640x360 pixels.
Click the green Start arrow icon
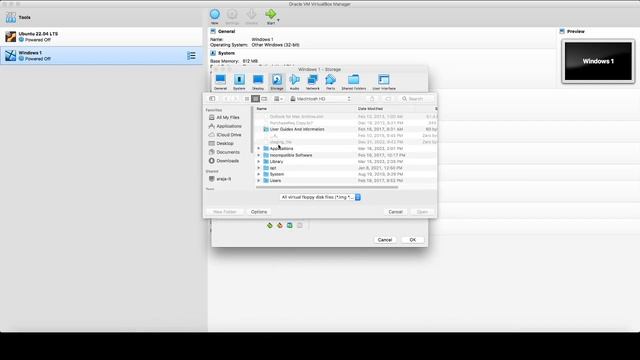[270, 15]
